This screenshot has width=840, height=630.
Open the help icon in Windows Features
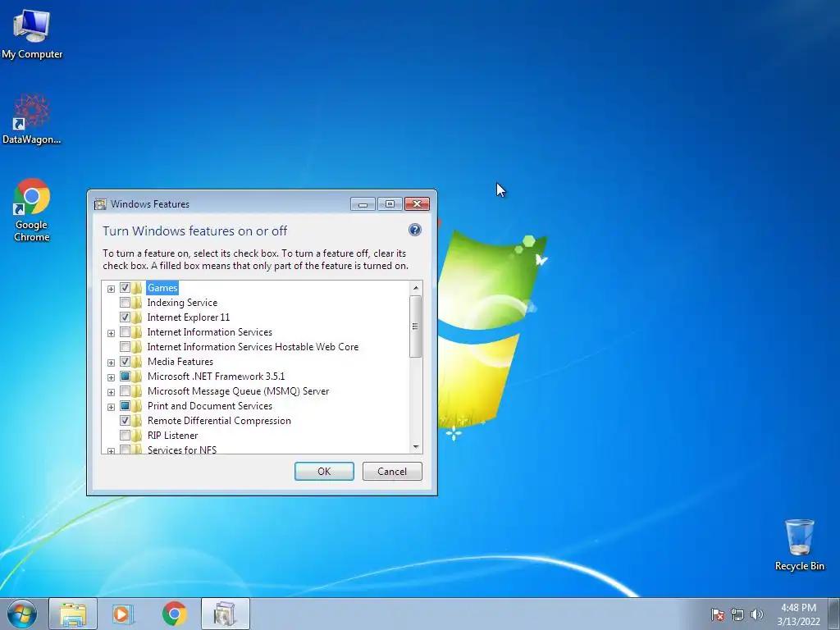pyautogui.click(x=414, y=230)
